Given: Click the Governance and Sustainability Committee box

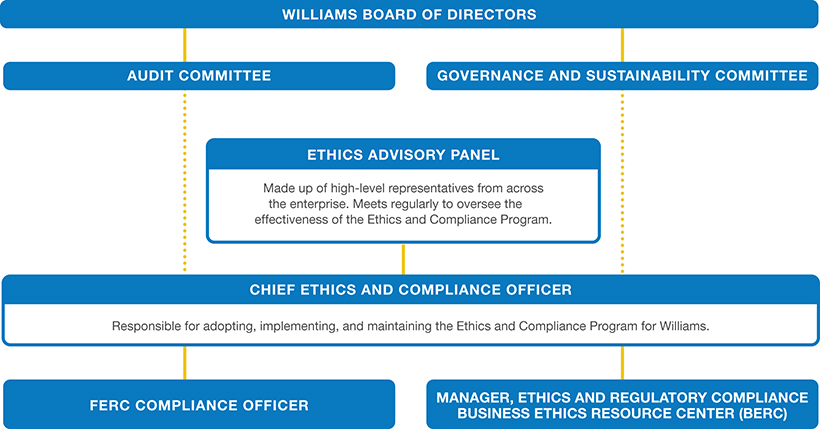Looking at the screenshot, I should tap(622, 76).
